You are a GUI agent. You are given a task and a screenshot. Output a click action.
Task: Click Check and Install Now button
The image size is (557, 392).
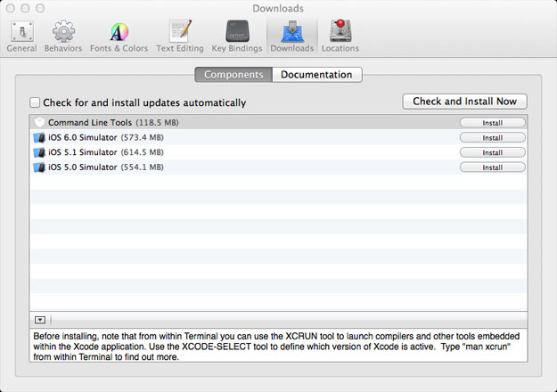click(464, 102)
